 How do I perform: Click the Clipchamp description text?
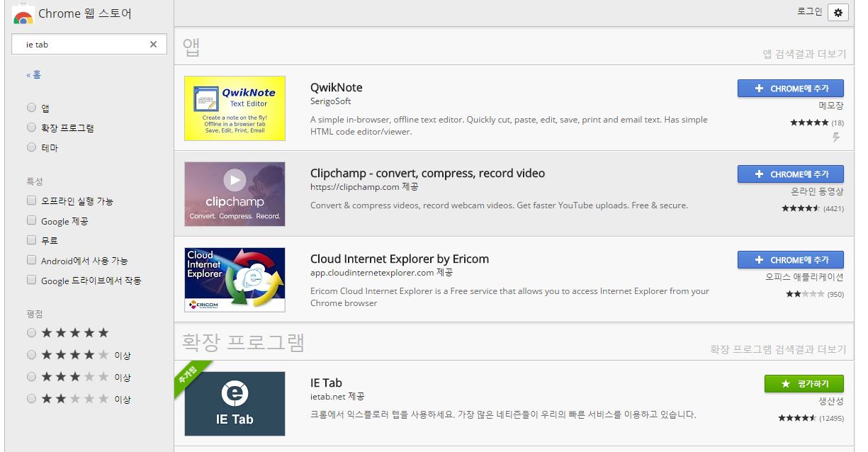click(x=499, y=205)
